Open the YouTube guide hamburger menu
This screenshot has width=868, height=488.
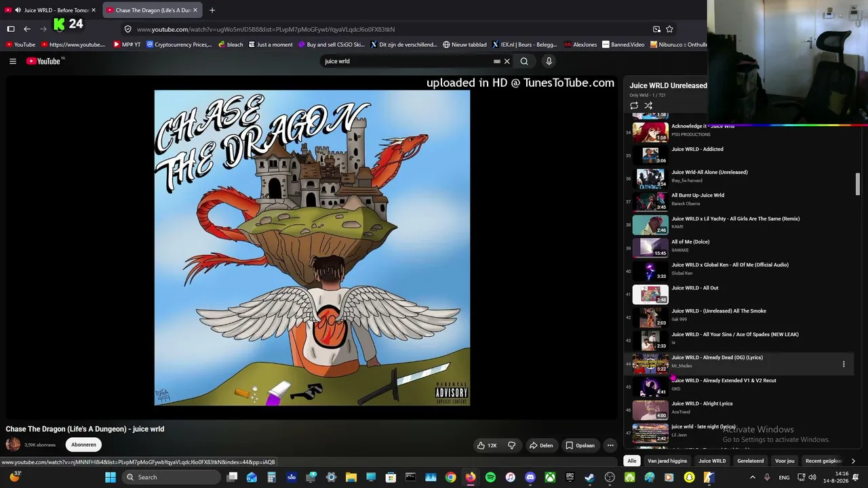pyautogui.click(x=12, y=61)
